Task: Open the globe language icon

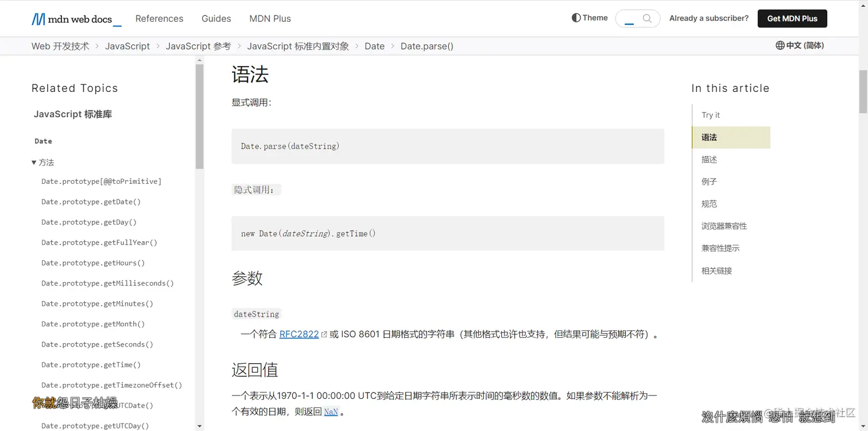Action: 780,45
